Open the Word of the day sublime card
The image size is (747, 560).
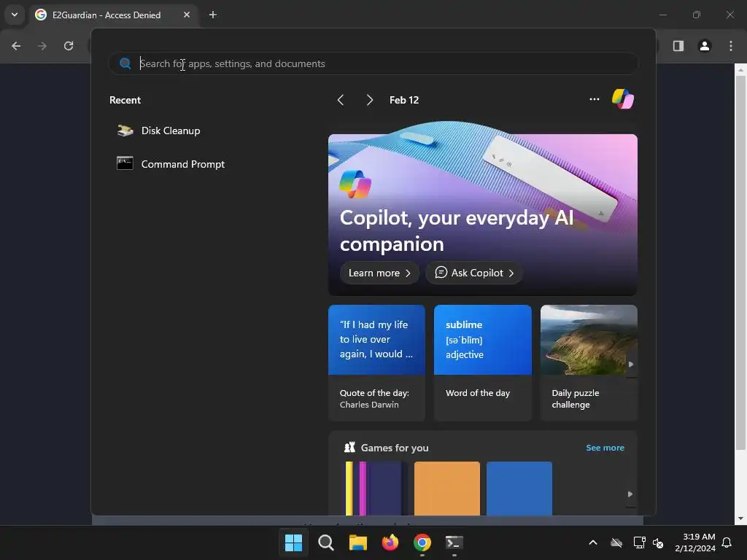coord(483,363)
